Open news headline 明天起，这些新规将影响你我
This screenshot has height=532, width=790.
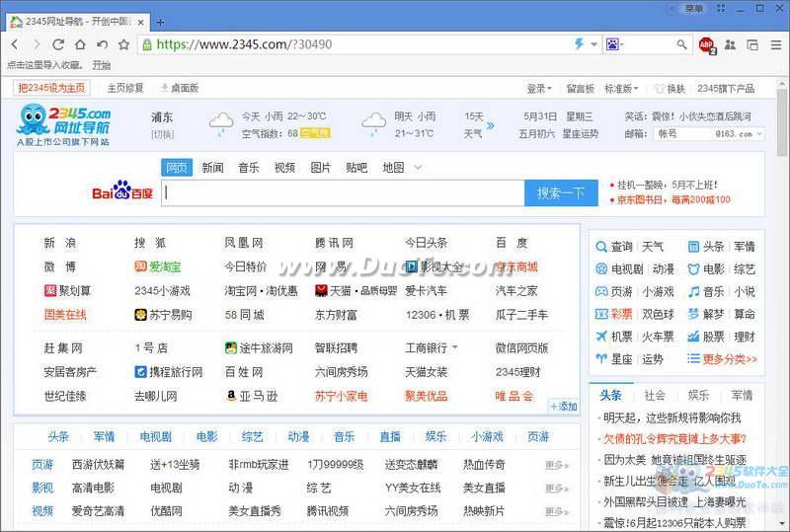pyautogui.click(x=672, y=418)
